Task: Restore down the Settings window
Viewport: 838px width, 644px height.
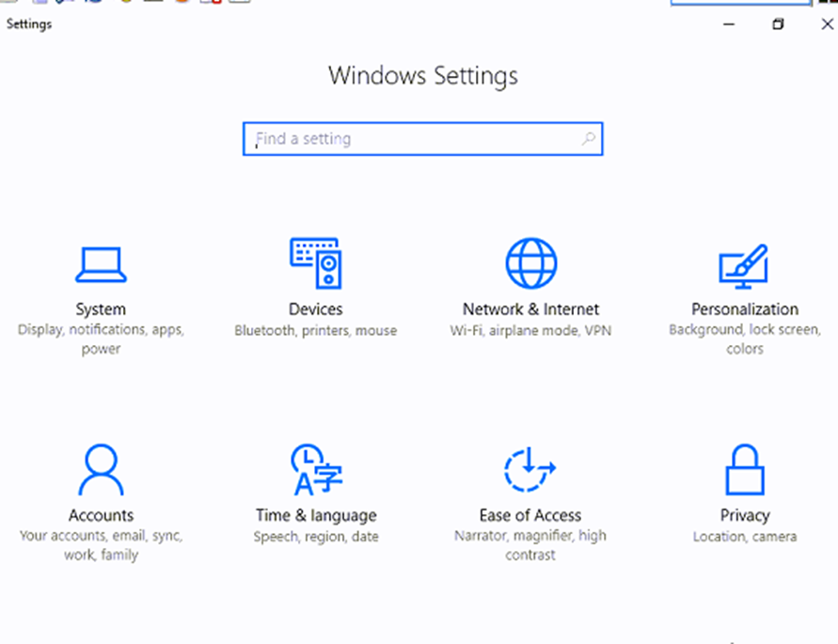Action: point(778,24)
